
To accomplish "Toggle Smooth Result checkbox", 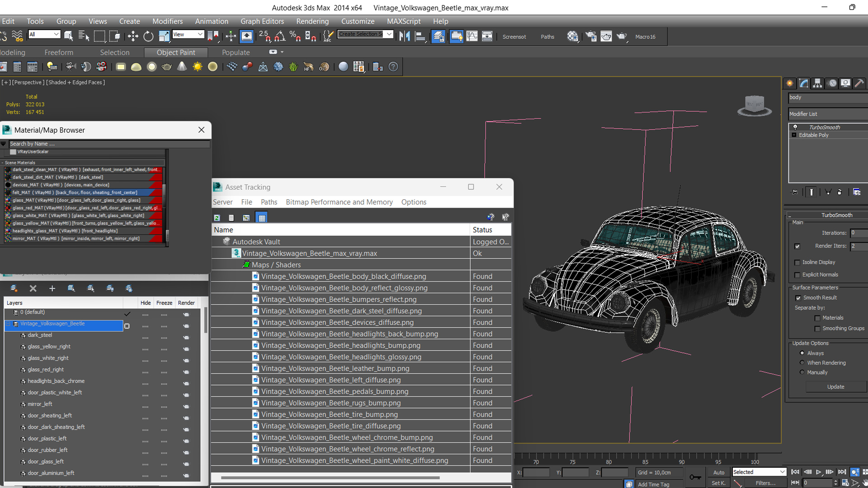I will [x=798, y=298].
